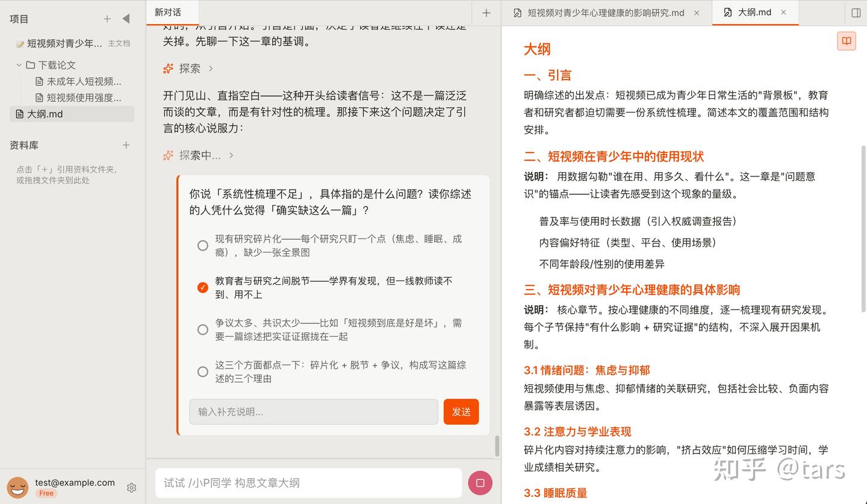
Task: Add files to 资料库 via its plus icon
Action: click(x=126, y=145)
